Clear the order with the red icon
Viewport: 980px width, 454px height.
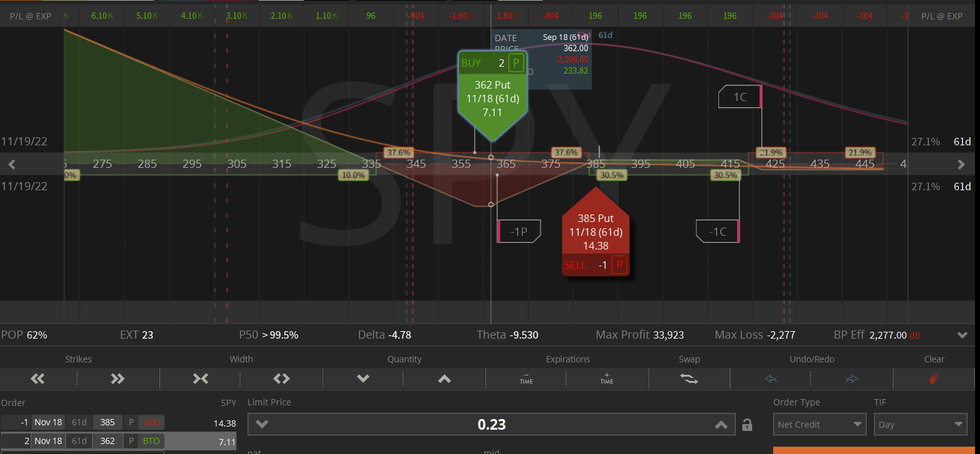pos(933,379)
